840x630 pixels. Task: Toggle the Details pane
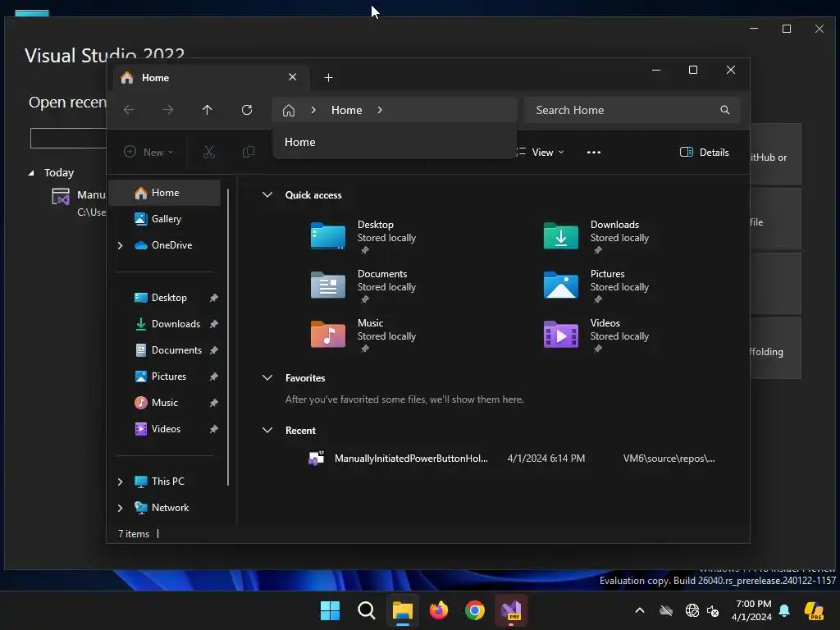704,152
